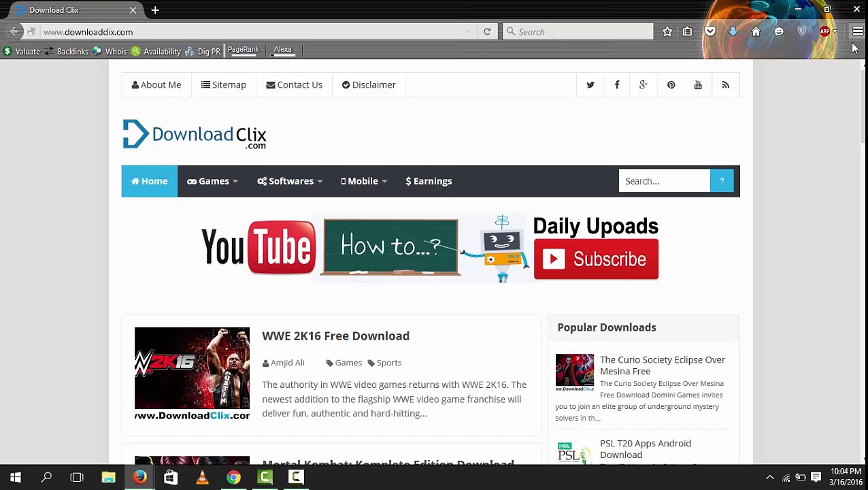868x490 pixels.
Task: Select the Home navigation tab
Action: pyautogui.click(x=149, y=181)
